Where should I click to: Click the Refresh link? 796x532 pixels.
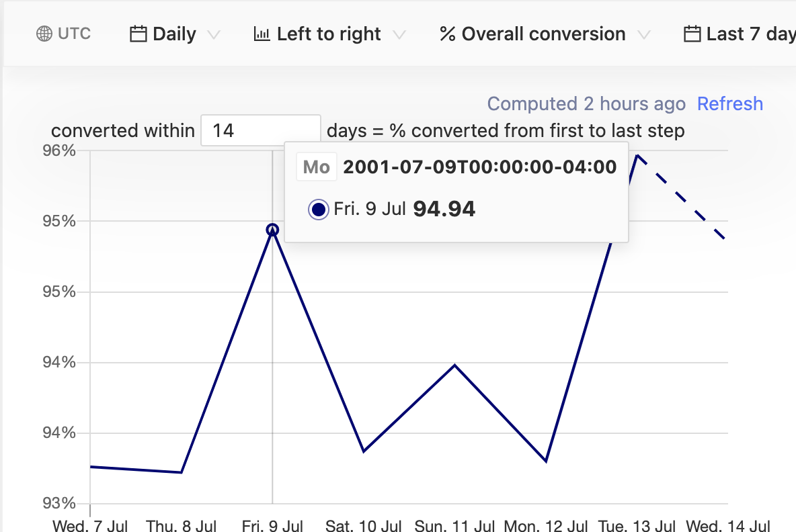(730, 103)
